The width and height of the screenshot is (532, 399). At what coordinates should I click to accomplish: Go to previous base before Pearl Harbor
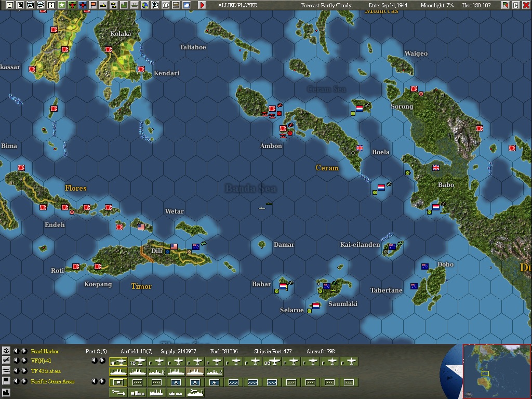coord(16,351)
